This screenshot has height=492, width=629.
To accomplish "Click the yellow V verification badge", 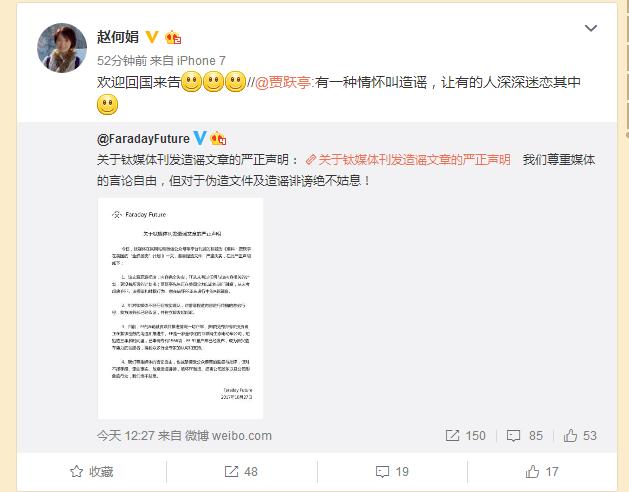I will point(152,37).
